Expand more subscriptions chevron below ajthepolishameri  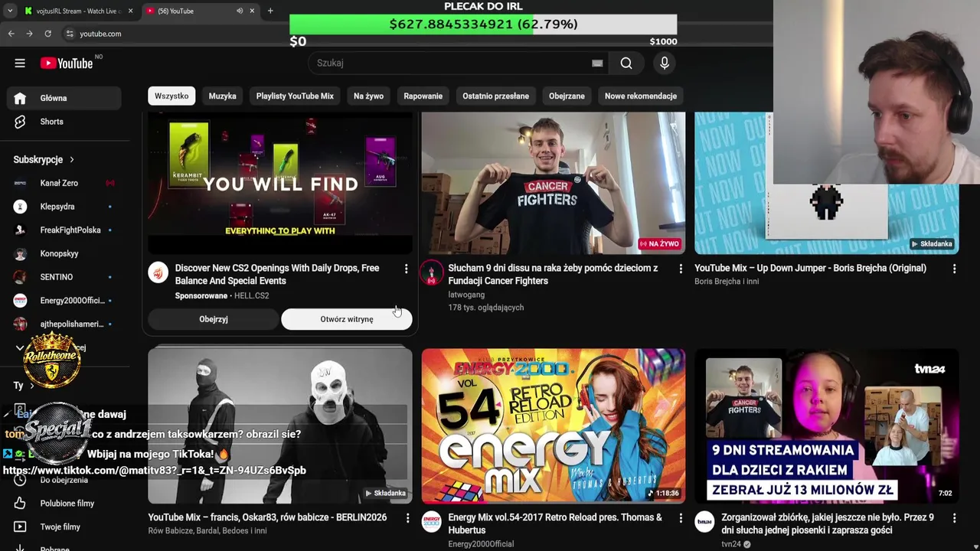20,347
